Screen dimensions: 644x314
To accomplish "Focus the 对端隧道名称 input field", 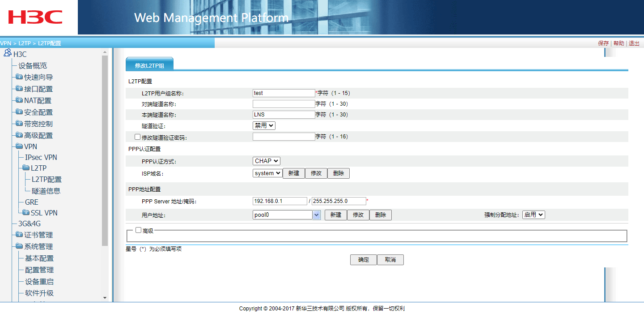I will click(284, 104).
